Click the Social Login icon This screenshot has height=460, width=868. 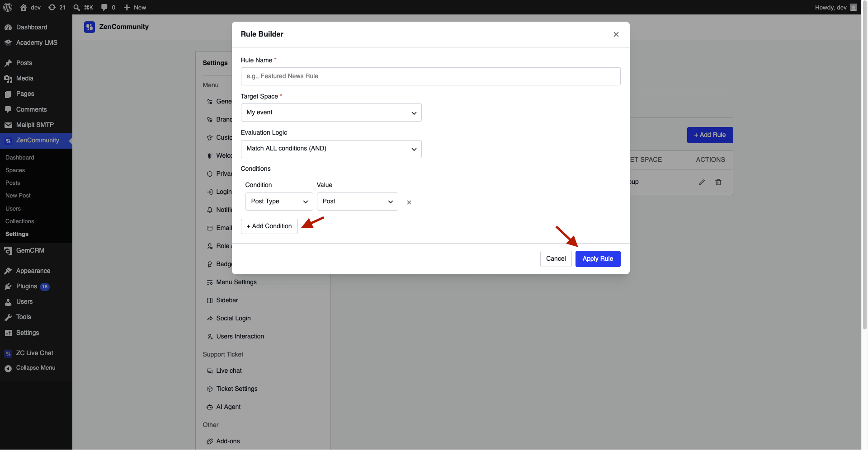pyautogui.click(x=210, y=319)
